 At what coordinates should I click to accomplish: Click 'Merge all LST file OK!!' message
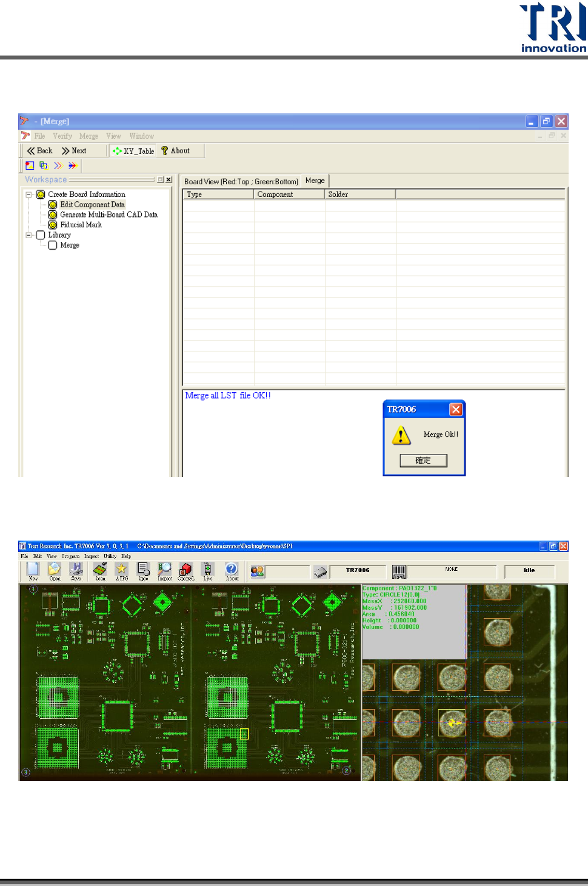pyautogui.click(x=228, y=396)
